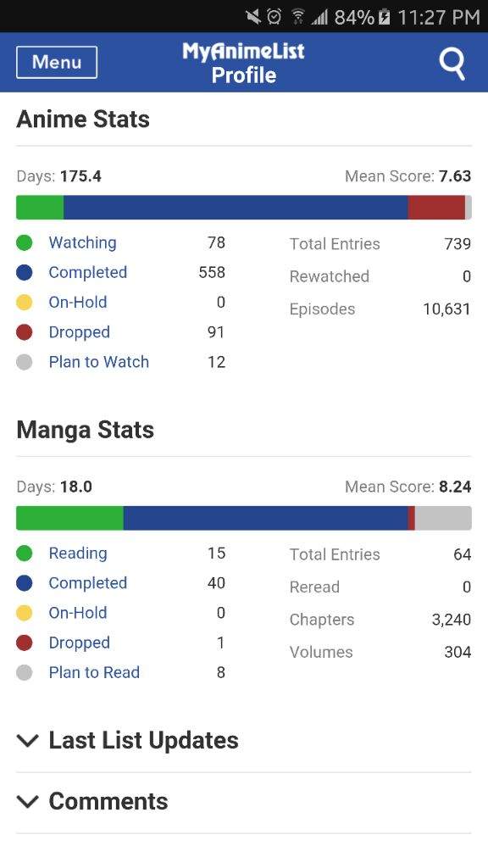
Task: Click the red anime Dropped dot
Action: tap(25, 332)
